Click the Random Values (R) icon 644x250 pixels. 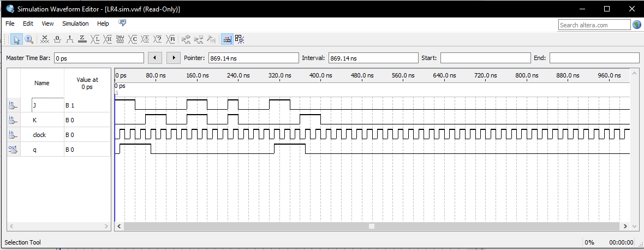[x=171, y=39]
